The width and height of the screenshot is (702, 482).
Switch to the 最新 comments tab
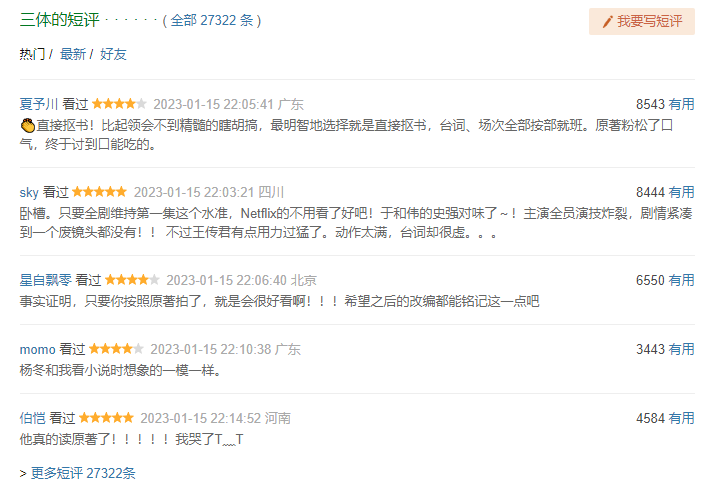pos(73,54)
